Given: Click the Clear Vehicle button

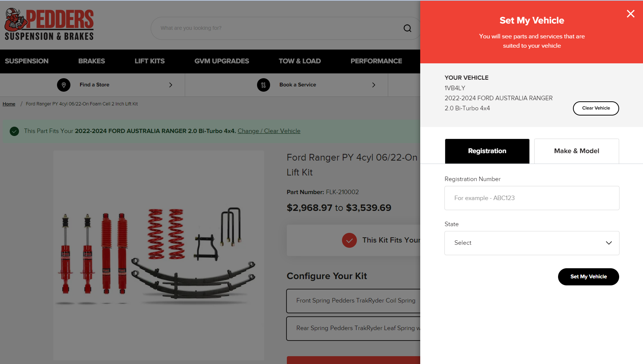Looking at the screenshot, I should coord(596,108).
